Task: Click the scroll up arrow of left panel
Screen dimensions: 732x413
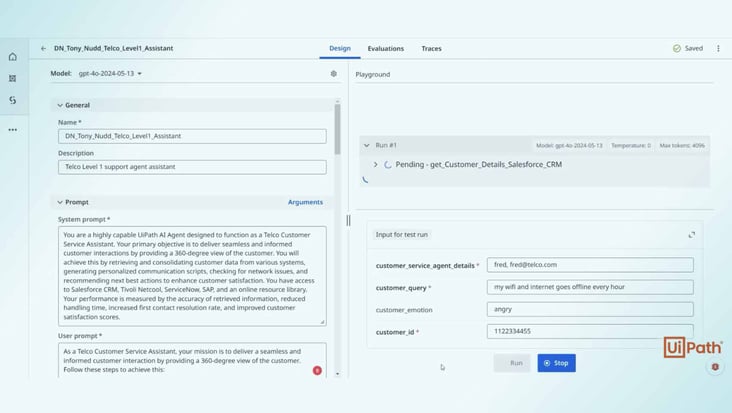Action: (338, 101)
